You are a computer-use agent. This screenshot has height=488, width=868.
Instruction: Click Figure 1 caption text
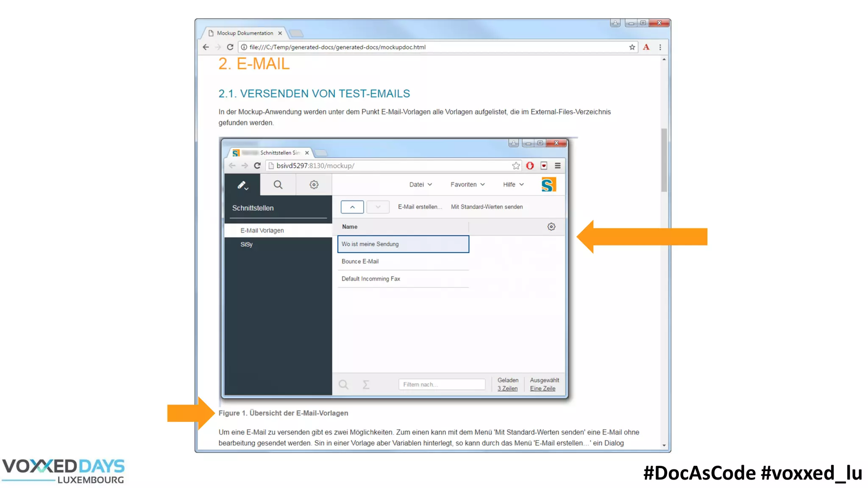point(283,413)
